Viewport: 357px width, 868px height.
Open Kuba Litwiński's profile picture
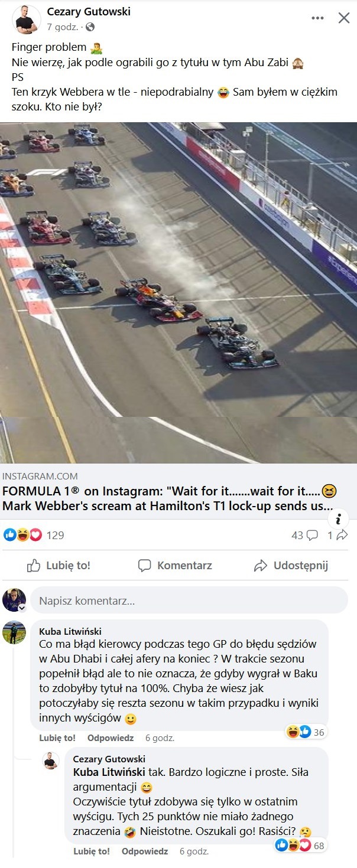pos(14,632)
